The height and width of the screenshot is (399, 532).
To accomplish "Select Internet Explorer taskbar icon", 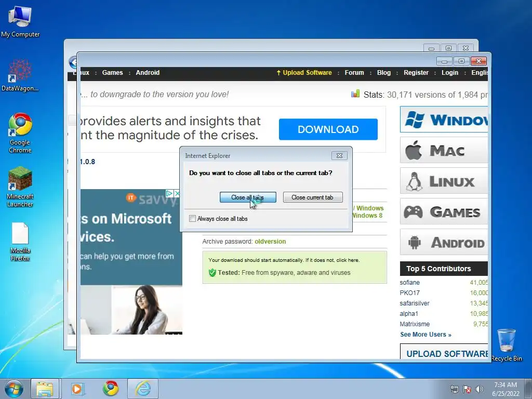I will click(x=143, y=389).
